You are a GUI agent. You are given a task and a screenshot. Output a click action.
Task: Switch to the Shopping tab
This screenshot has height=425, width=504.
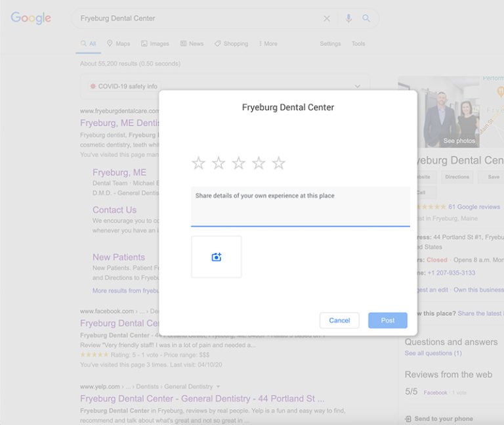232,43
